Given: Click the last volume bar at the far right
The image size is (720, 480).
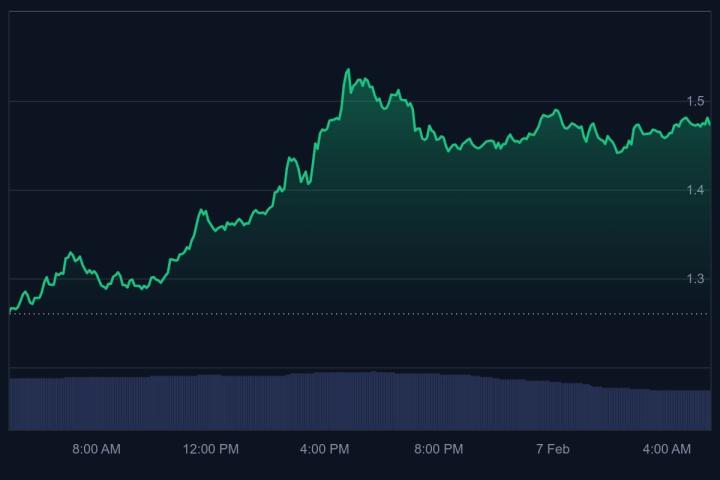Looking at the screenshot, I should tap(708, 410).
